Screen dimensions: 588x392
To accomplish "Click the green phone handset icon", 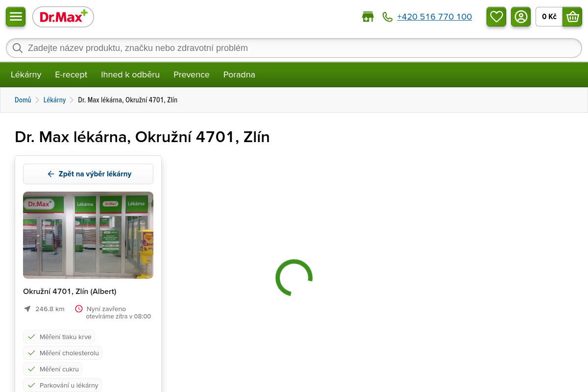I will pos(388,17).
